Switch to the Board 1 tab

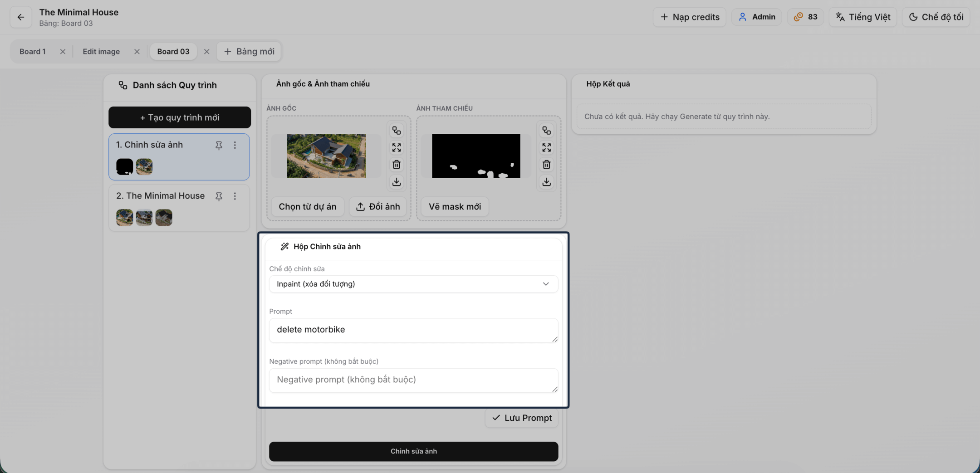pos(33,52)
